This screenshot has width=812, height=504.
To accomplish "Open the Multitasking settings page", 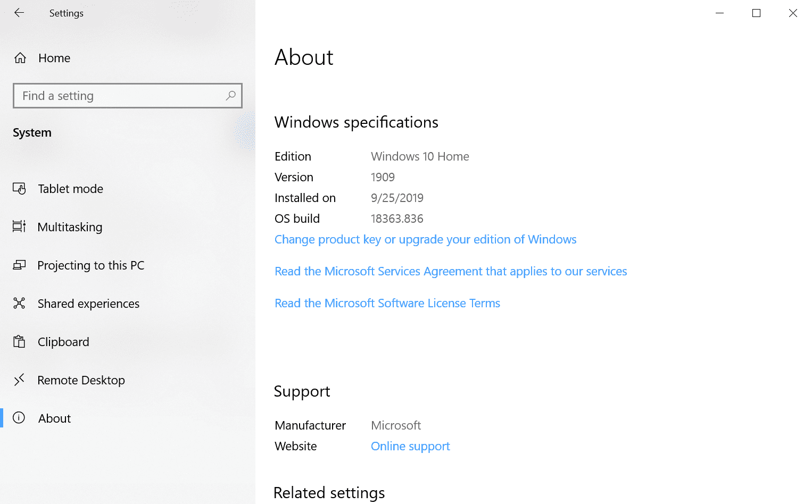I will 70,227.
